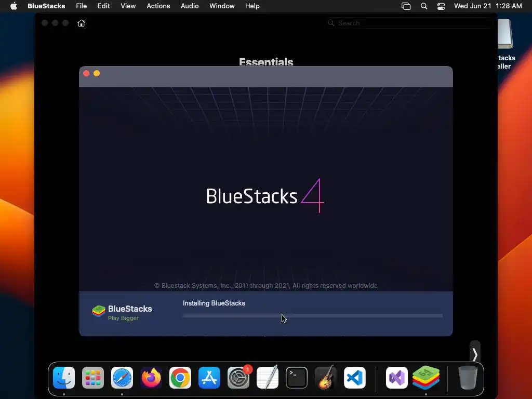Click the Essentials heading in the background window

[x=266, y=62]
